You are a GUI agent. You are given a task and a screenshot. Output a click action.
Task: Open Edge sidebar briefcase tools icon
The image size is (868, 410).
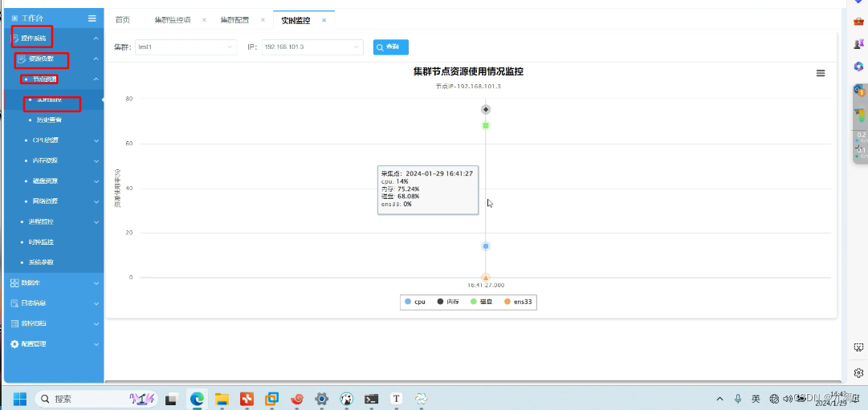(858, 21)
